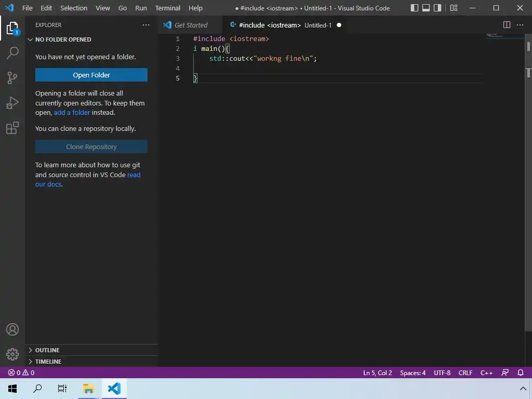The height and width of the screenshot is (399, 532).
Task: Toggle bottom panel layout icon
Action: pyautogui.click(x=426, y=8)
